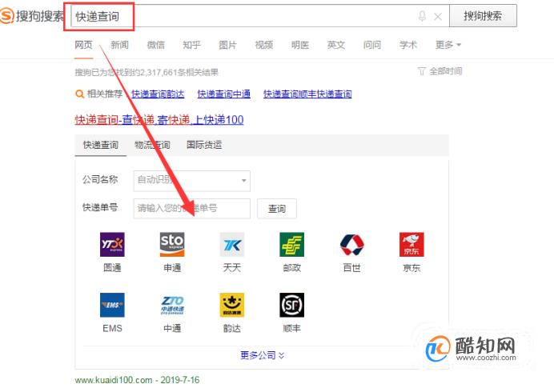Image resolution: width=554 pixels, height=392 pixels.
Task: Click the 搜狗搜索 search button
Action: [x=483, y=16]
